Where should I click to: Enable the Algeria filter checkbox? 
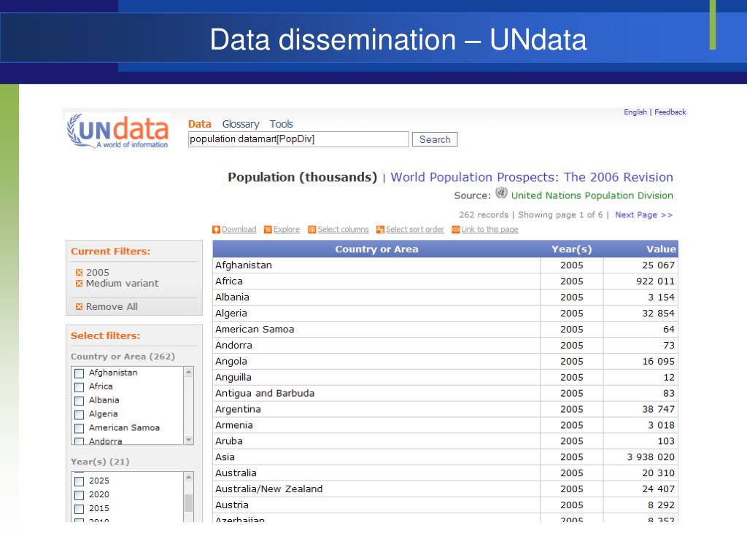coord(80,414)
